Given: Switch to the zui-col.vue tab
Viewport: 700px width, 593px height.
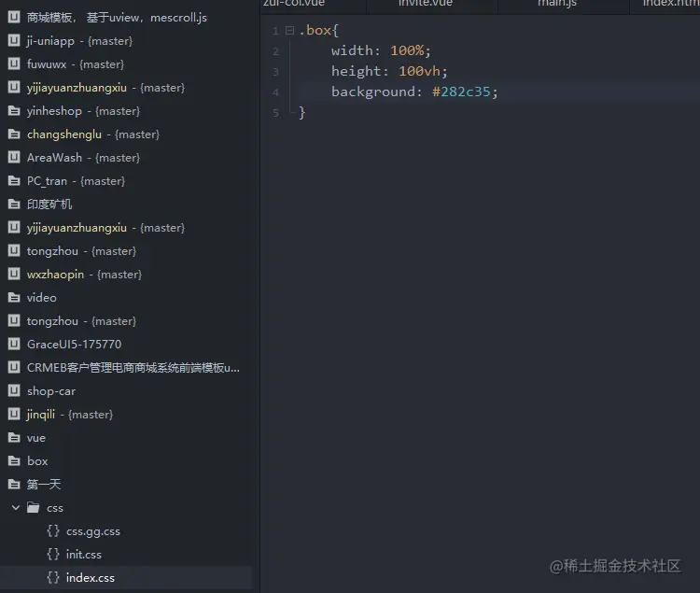Looking at the screenshot, I should point(293,4).
